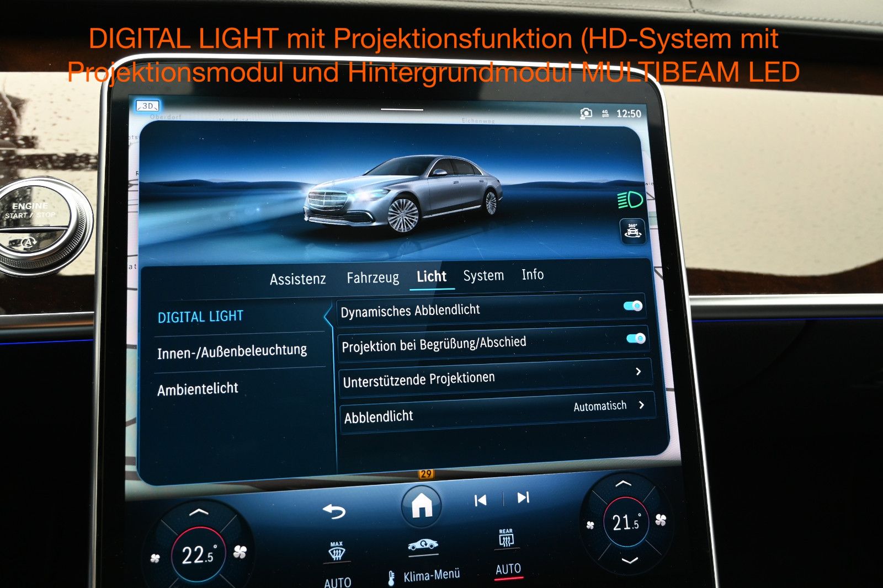Image resolution: width=883 pixels, height=588 pixels.
Task: Open the Info tab
Action: pos(533,274)
